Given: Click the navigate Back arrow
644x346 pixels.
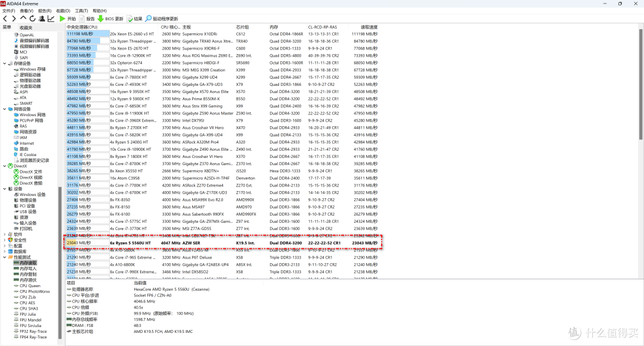Looking at the screenshot, I should [x=5, y=18].
